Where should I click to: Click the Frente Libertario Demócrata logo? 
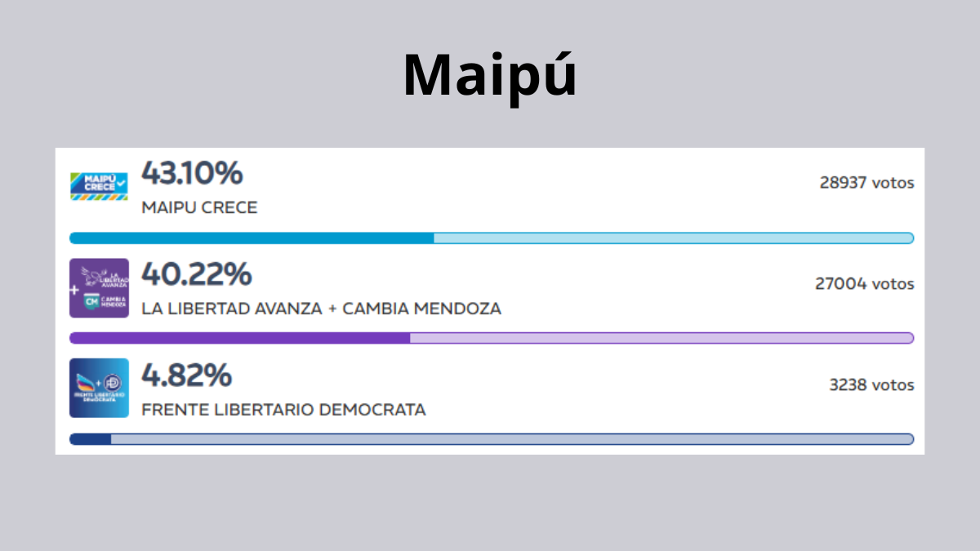(99, 388)
